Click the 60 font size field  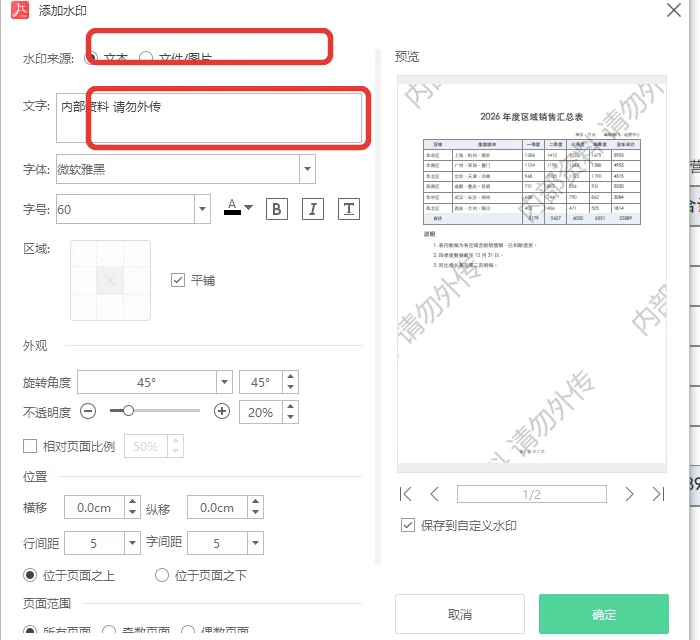click(x=125, y=209)
